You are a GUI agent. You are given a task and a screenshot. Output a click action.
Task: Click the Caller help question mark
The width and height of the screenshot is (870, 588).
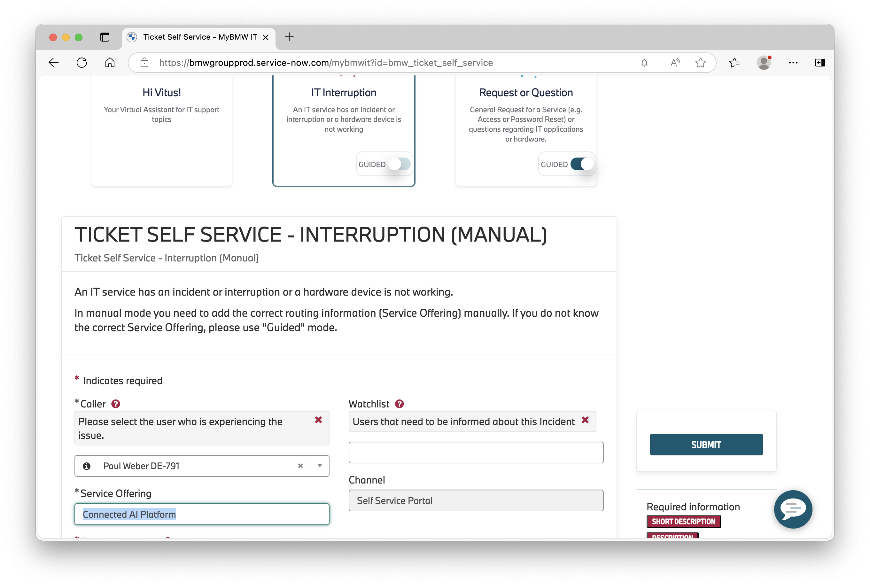point(116,404)
